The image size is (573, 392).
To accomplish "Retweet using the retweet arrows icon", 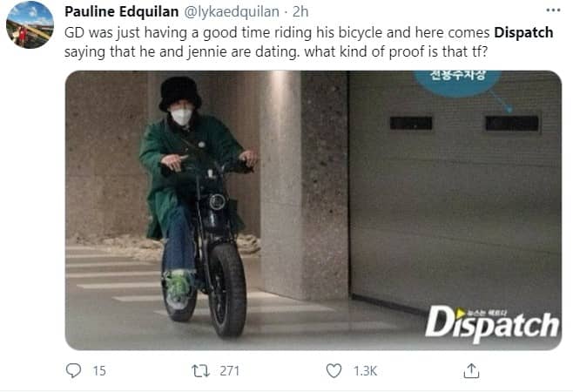I will pyautogui.click(x=200, y=371).
